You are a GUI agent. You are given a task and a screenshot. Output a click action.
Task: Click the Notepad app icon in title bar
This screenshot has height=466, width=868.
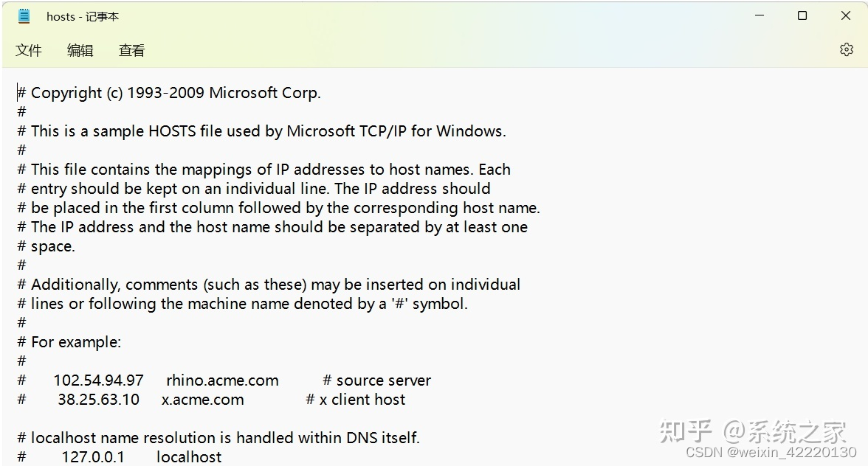coord(24,15)
